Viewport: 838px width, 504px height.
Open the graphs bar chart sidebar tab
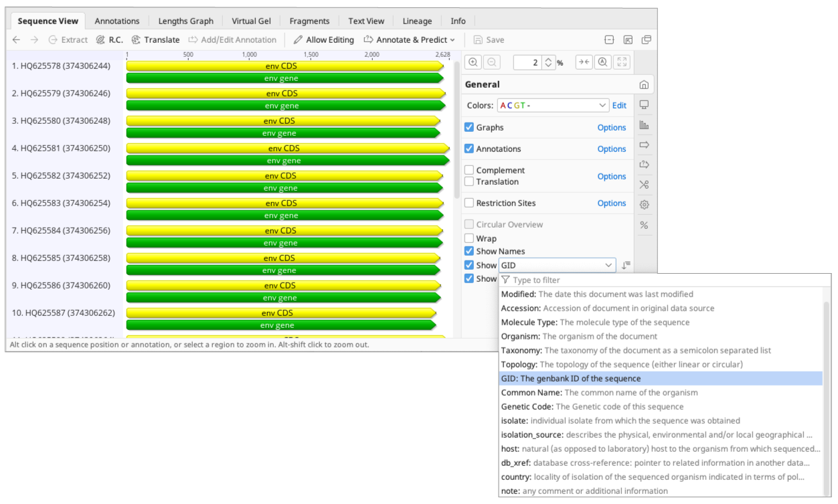(x=644, y=124)
